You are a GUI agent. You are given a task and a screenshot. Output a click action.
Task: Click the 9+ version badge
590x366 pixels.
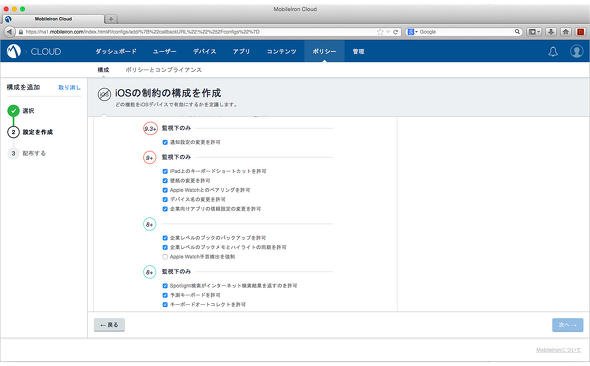coord(150,157)
